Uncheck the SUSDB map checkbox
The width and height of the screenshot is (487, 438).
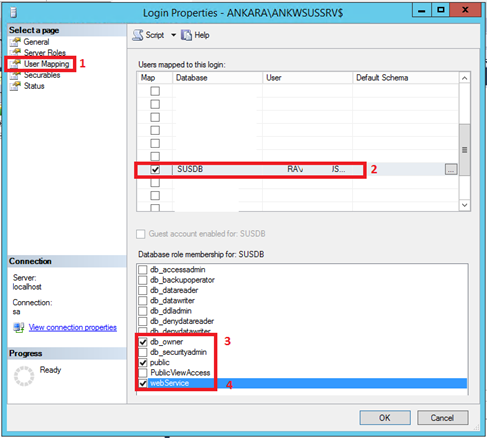click(155, 169)
